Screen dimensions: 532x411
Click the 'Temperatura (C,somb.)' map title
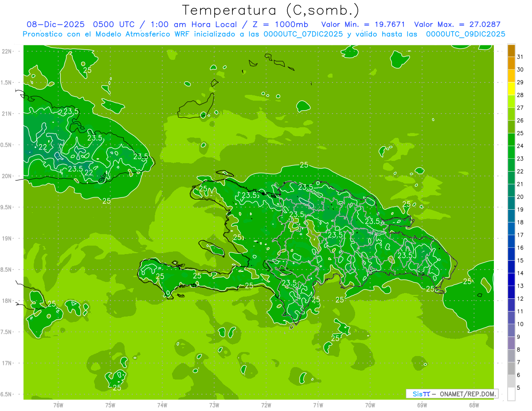[270, 11]
